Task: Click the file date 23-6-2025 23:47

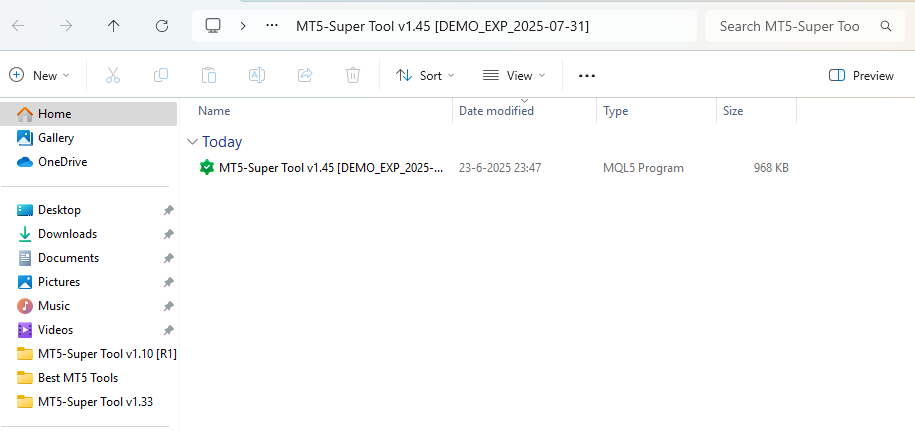Action: pyautogui.click(x=500, y=168)
